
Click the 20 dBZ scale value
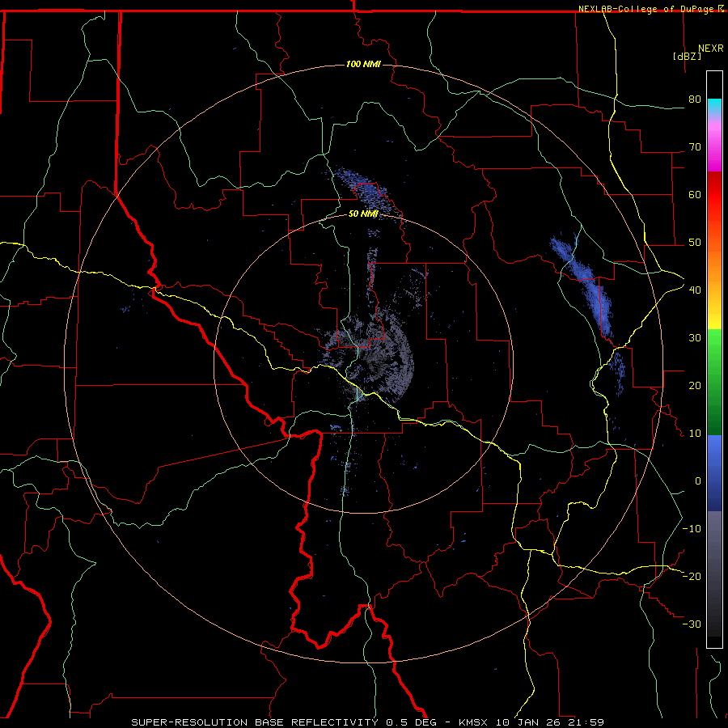(x=695, y=385)
